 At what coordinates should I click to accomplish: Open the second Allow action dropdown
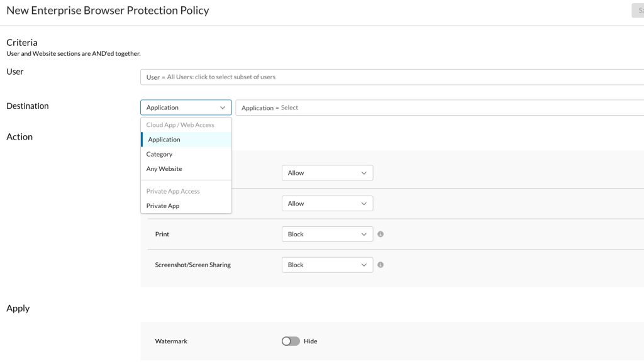click(327, 204)
